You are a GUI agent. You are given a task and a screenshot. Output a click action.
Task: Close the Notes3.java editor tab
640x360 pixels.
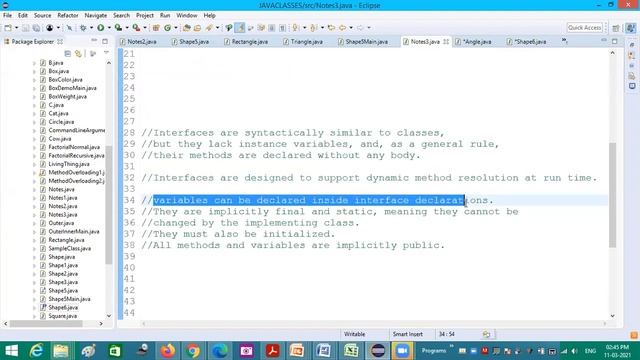pyautogui.click(x=446, y=42)
